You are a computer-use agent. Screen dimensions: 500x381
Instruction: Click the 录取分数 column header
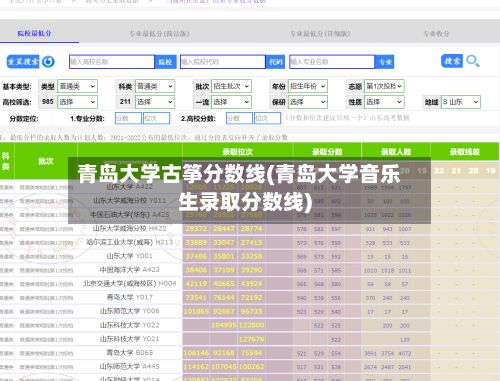tap(327, 152)
